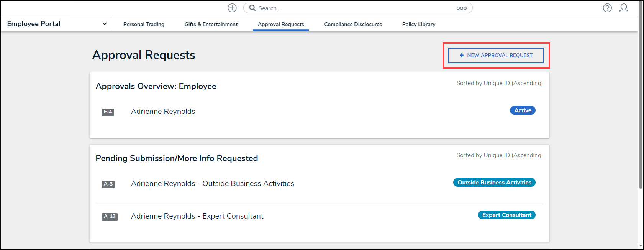644x250 pixels.
Task: Open the Adrienne Reynolds employee row
Action: tap(319, 112)
